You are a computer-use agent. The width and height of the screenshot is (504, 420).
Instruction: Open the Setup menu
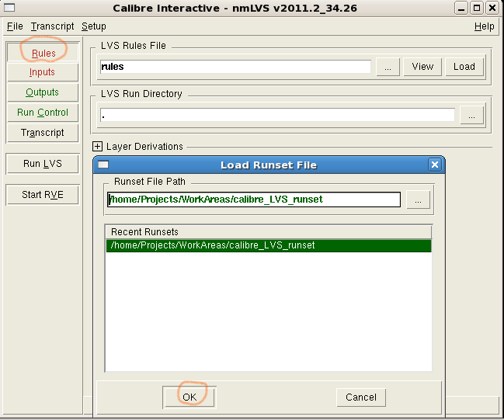pos(93,26)
